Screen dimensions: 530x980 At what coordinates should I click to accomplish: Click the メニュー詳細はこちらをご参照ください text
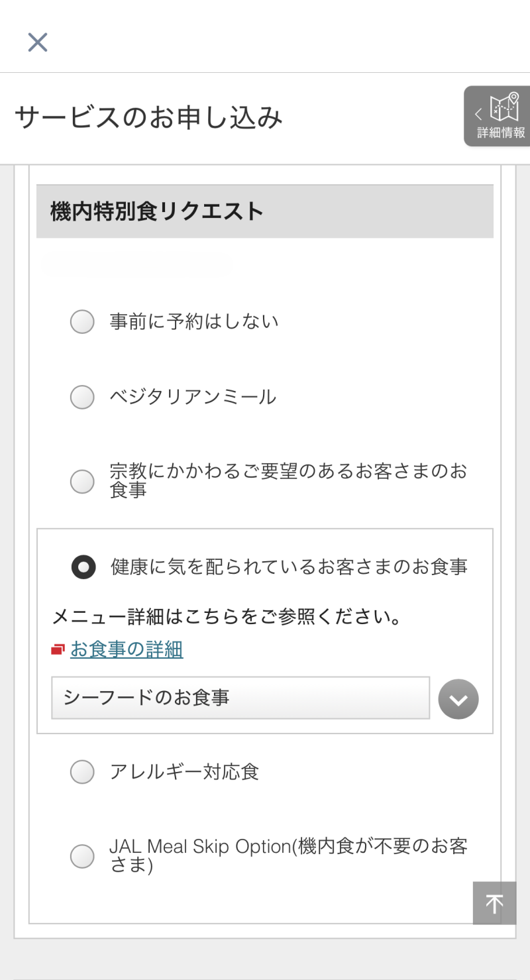[227, 618]
